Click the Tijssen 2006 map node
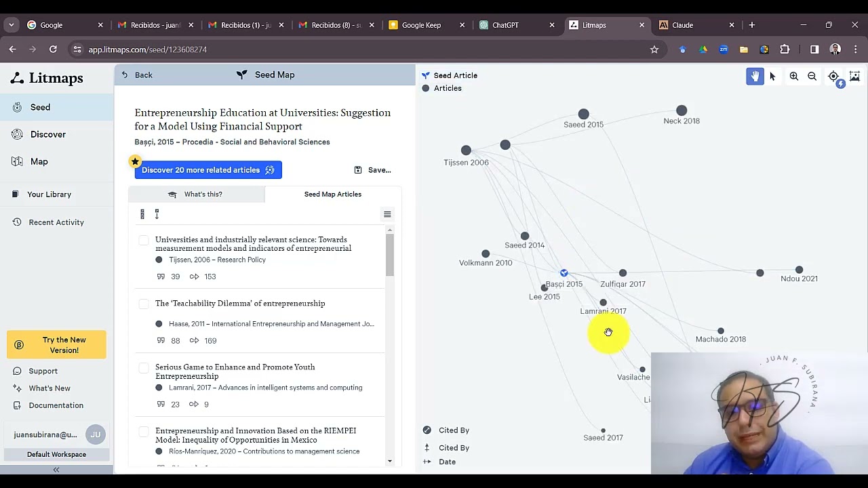 coord(466,150)
